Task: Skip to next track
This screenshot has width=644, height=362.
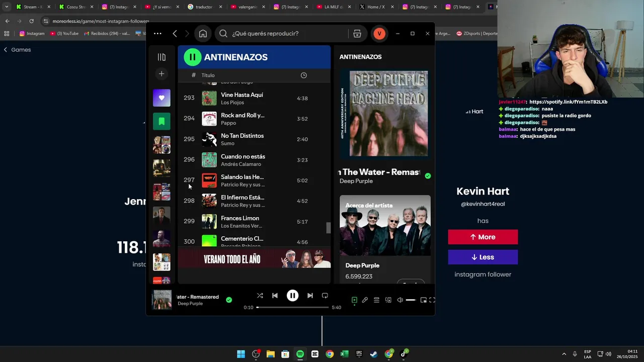Action: tap(310, 296)
